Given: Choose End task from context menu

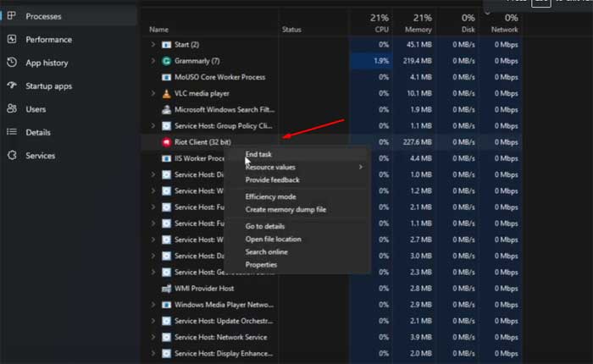Looking at the screenshot, I should pyautogui.click(x=258, y=155).
